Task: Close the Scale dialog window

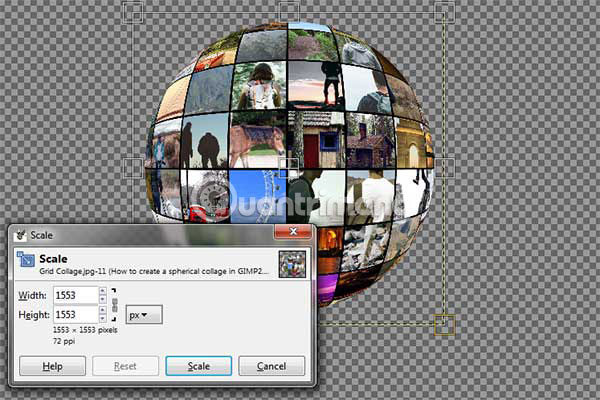Action: coord(293,231)
